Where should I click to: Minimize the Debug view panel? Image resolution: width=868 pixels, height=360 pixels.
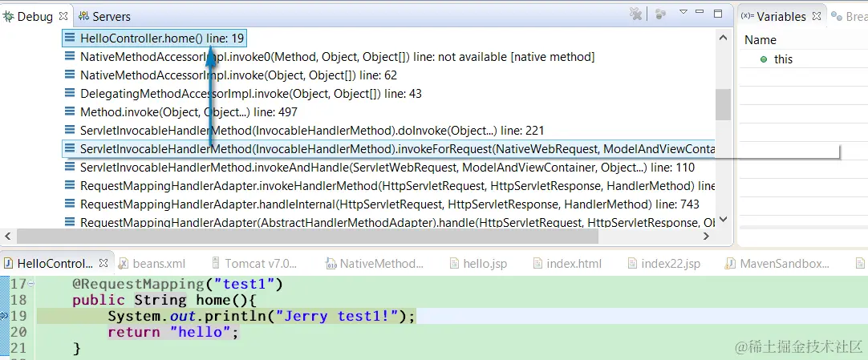point(701,12)
